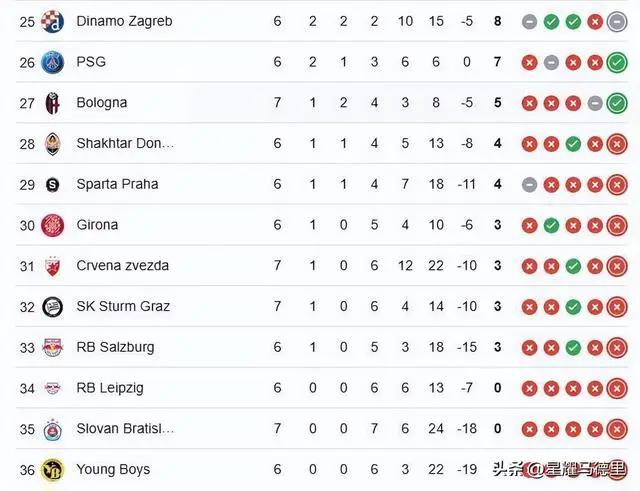The height and width of the screenshot is (491, 640).
Task: Click the Young Boys club logo
Action: tap(53, 470)
